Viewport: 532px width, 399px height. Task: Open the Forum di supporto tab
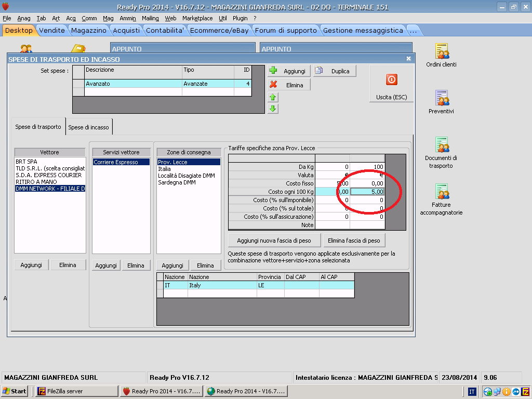coord(286,30)
